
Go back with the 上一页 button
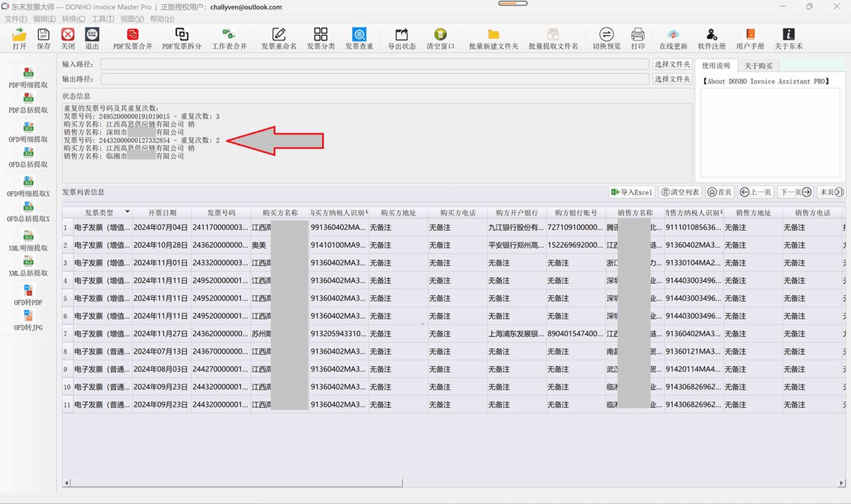[756, 192]
